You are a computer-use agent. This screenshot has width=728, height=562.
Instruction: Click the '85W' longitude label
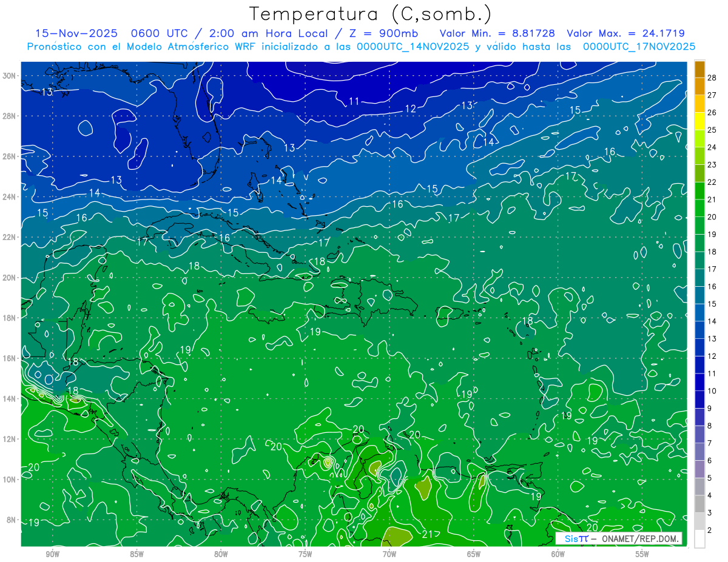[x=136, y=554]
